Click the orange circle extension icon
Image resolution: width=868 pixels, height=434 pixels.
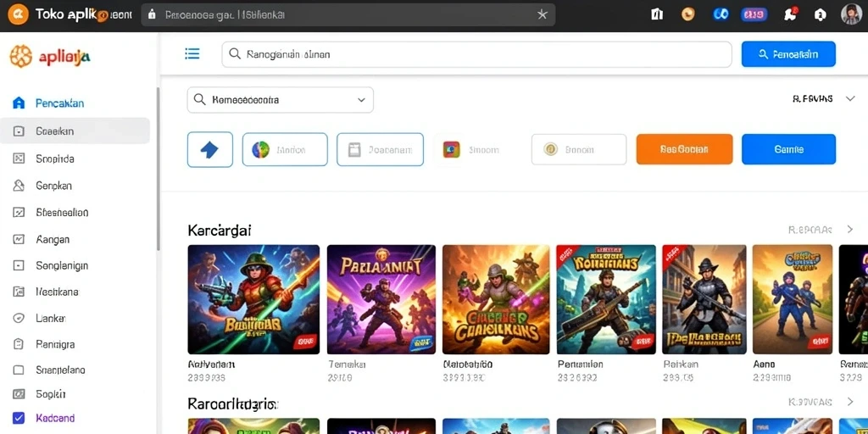[688, 14]
